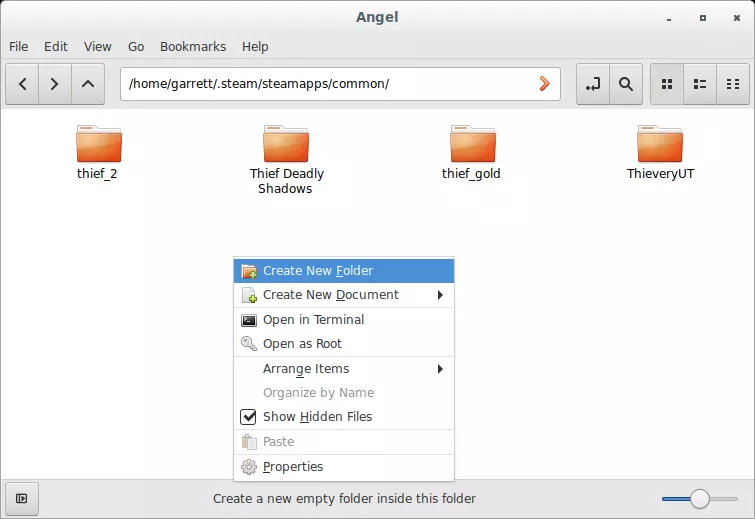Click the keys icon beside Open as Root

249,344
